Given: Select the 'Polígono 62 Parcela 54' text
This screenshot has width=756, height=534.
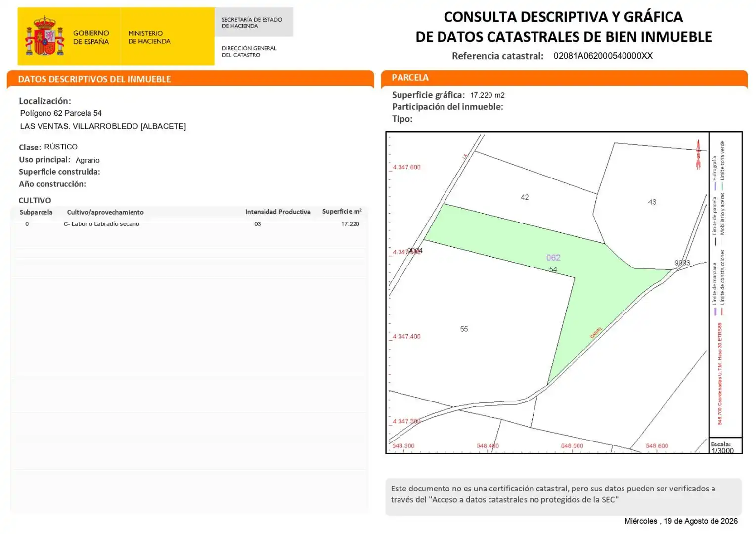Looking at the screenshot, I should pos(61,113).
